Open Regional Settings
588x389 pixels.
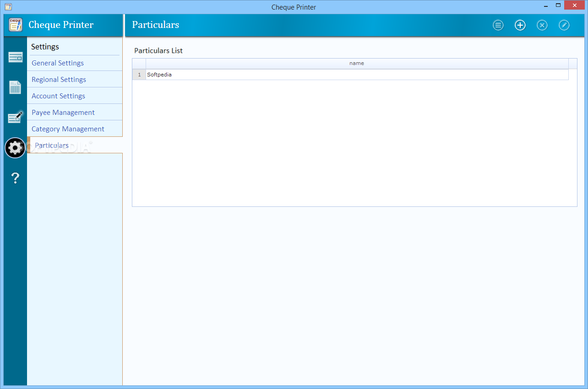pyautogui.click(x=75, y=80)
